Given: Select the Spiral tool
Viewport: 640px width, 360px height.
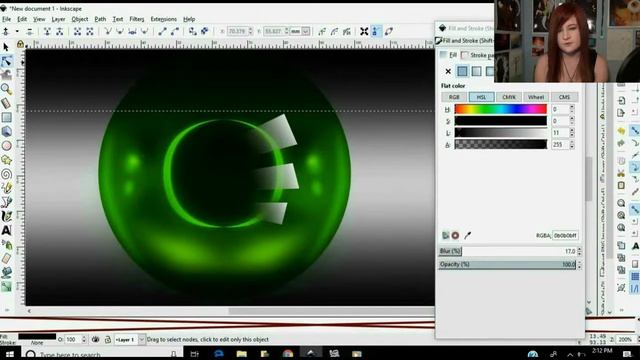Looking at the screenshot, I should pyautogui.click(x=7, y=174).
